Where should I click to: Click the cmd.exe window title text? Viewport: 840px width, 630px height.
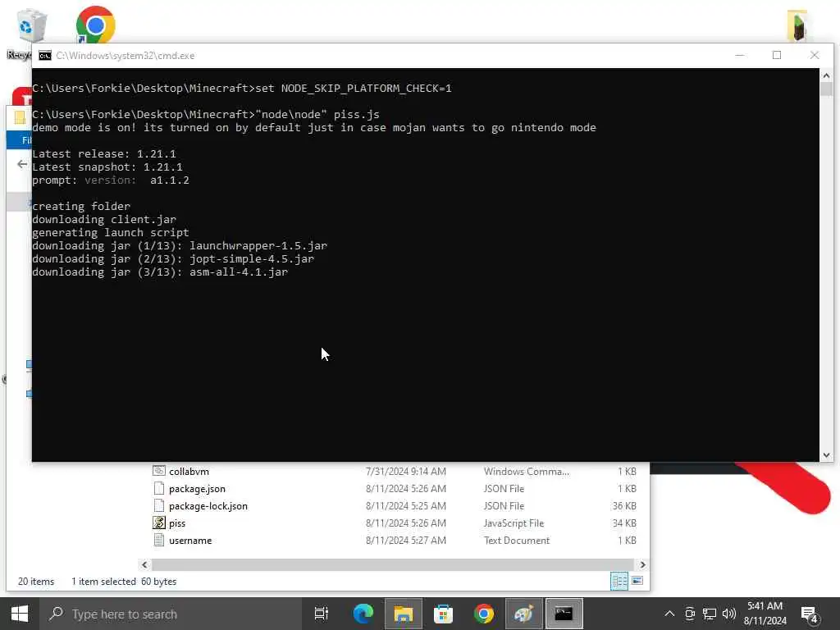pos(126,56)
